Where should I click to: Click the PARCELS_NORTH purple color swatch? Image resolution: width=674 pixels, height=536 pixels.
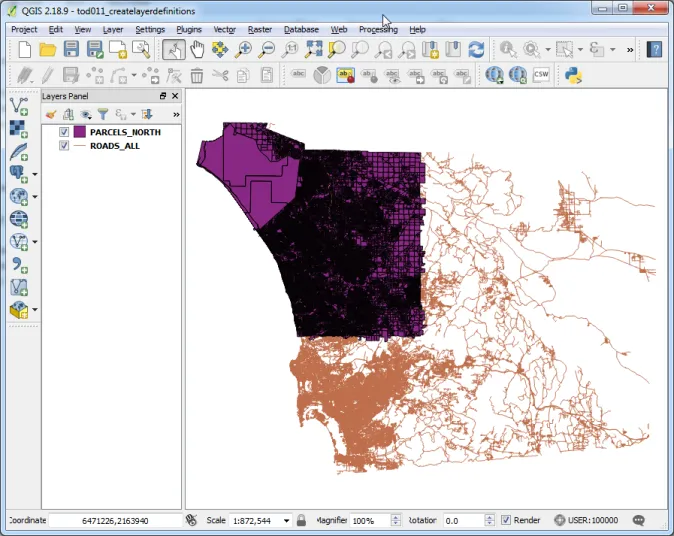(x=80, y=132)
